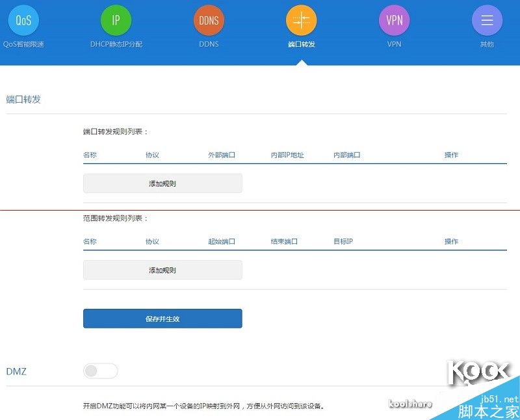Image resolution: width=520 pixels, height=420 pixels.
Task: Open the purple VPN circle icon
Action: [x=395, y=20]
